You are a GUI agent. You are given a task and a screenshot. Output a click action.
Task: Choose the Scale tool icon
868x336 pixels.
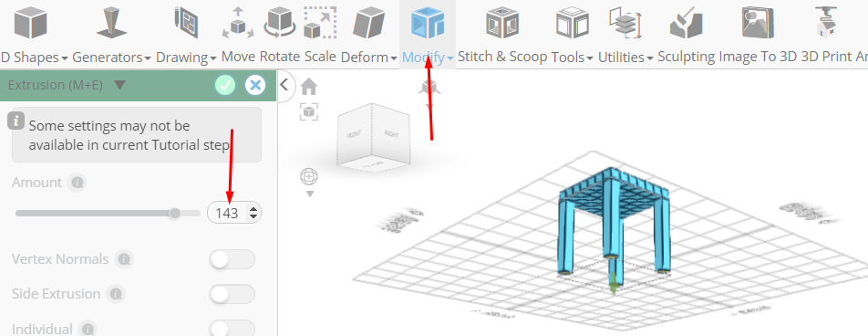click(320, 23)
